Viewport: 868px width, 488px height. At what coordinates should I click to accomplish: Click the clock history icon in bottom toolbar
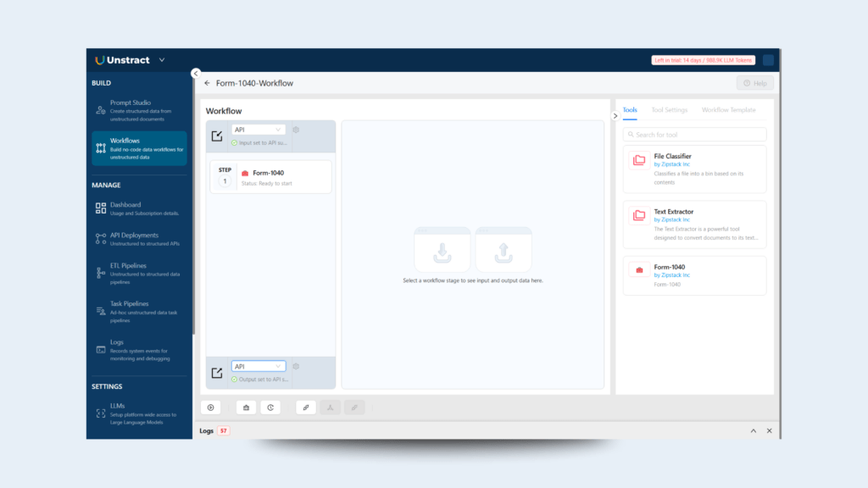(270, 408)
